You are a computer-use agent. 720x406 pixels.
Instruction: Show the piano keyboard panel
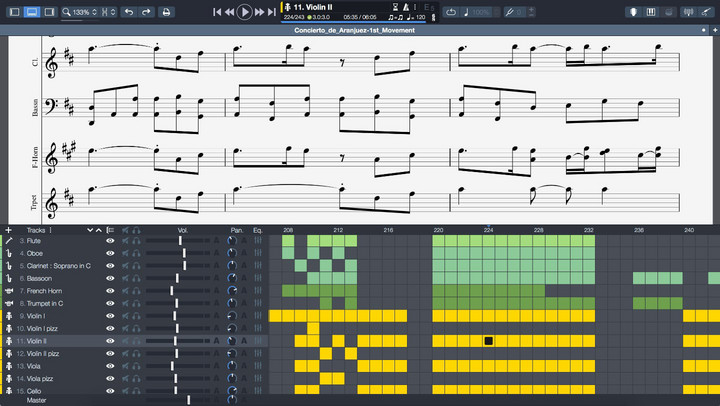click(x=652, y=12)
